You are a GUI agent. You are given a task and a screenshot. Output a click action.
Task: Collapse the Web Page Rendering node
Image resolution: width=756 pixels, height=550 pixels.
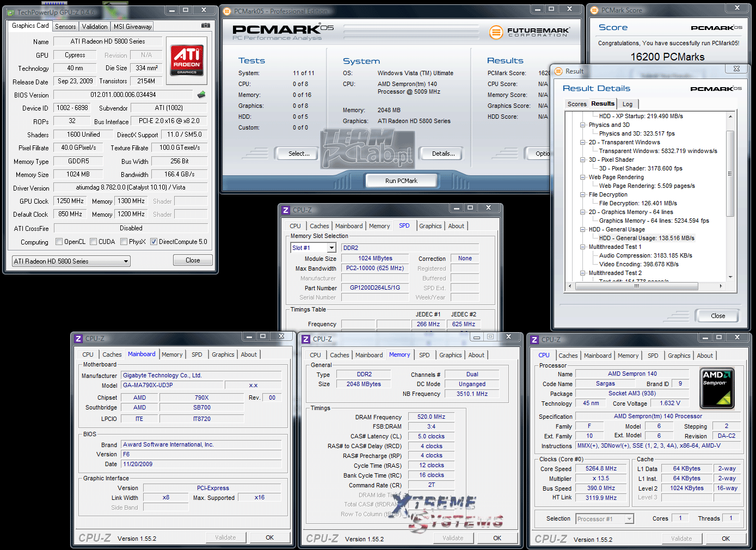pos(583,177)
